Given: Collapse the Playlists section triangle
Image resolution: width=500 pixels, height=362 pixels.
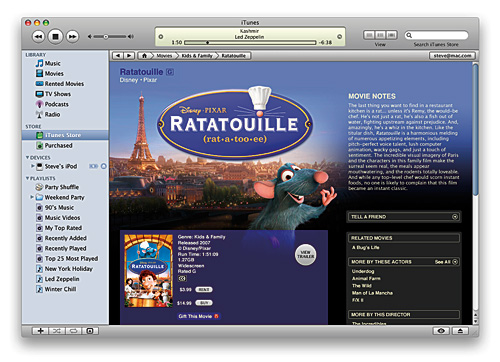Looking at the screenshot, I should point(28,178).
